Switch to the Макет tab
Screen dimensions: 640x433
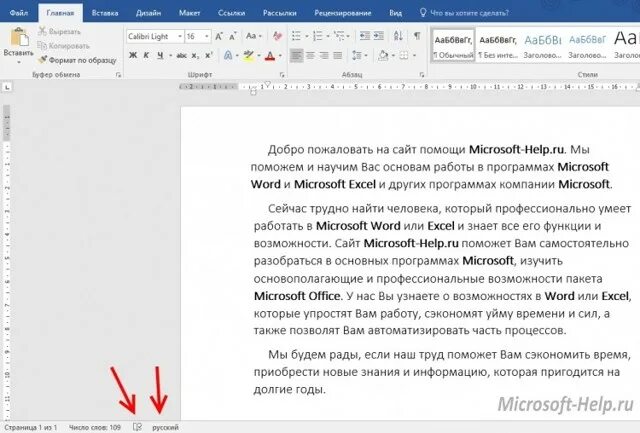pos(189,13)
